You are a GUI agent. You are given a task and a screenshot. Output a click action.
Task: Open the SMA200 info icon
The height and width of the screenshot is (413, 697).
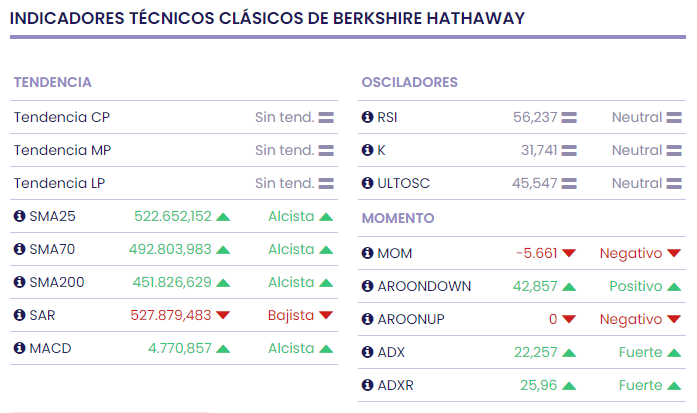[19, 282]
